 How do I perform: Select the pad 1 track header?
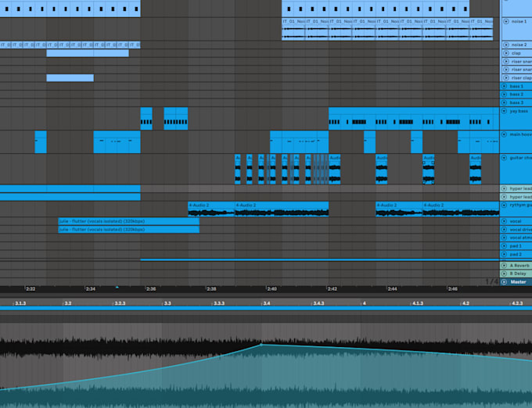click(516, 245)
